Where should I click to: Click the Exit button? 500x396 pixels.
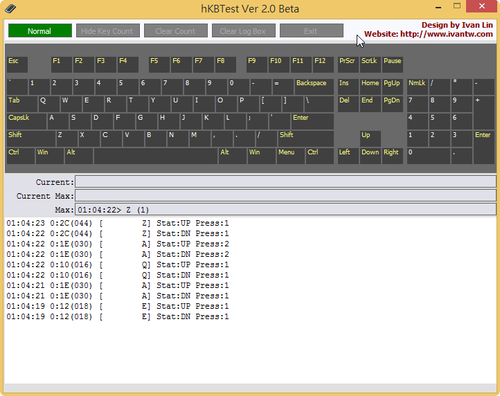[x=311, y=31]
